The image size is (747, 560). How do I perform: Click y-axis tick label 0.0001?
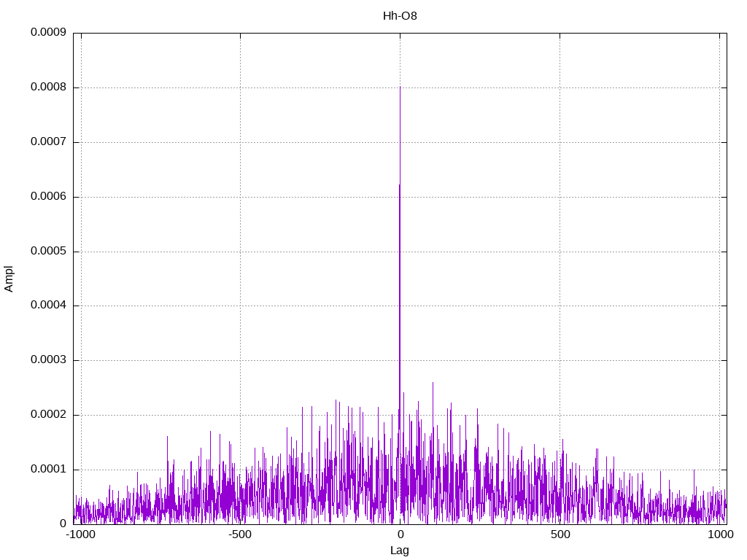[49, 469]
